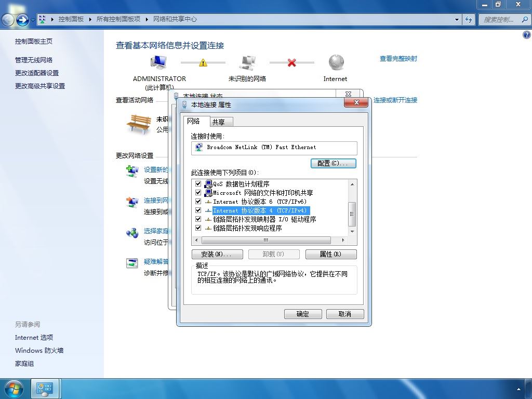Click the ADMINISTRATOR computer icon

[158, 62]
